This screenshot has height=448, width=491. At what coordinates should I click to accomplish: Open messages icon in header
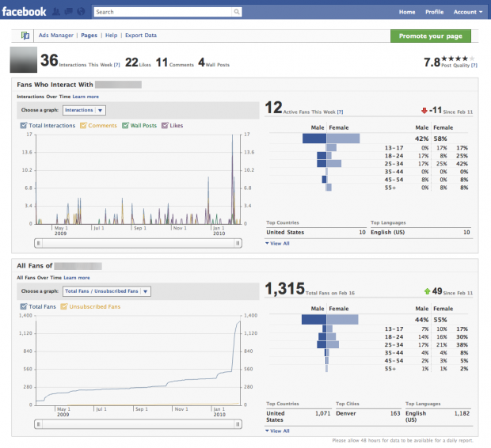coord(68,12)
